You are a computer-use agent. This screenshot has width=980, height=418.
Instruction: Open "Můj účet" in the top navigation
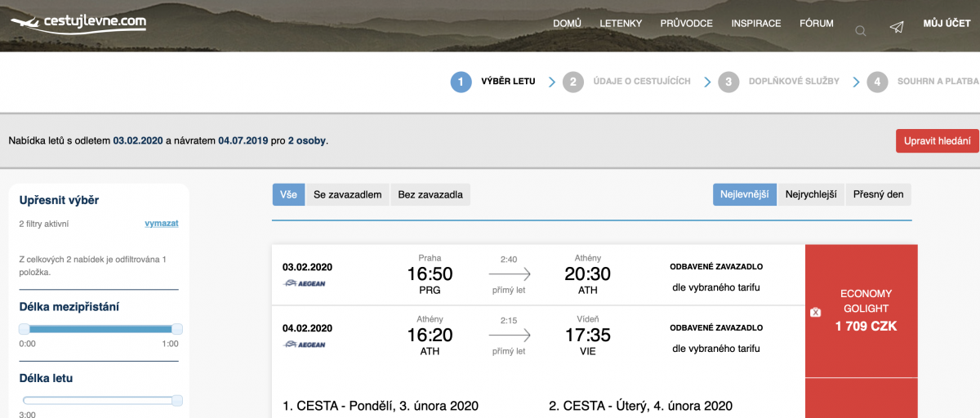click(947, 24)
